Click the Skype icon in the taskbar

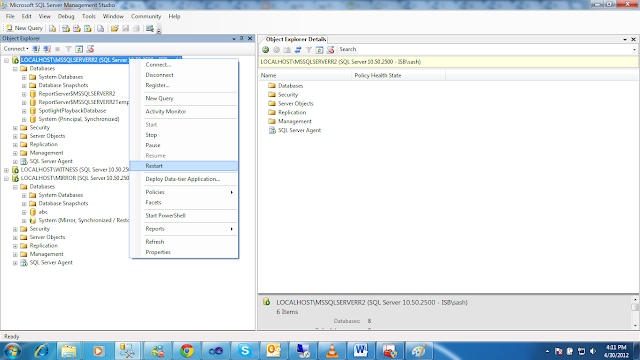(x=245, y=351)
